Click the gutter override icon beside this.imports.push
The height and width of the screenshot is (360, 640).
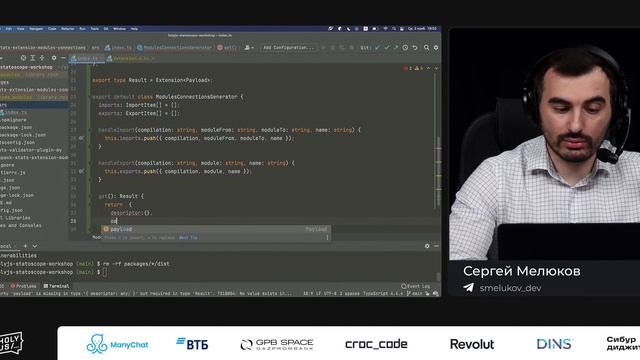pyautogui.click(x=81, y=138)
